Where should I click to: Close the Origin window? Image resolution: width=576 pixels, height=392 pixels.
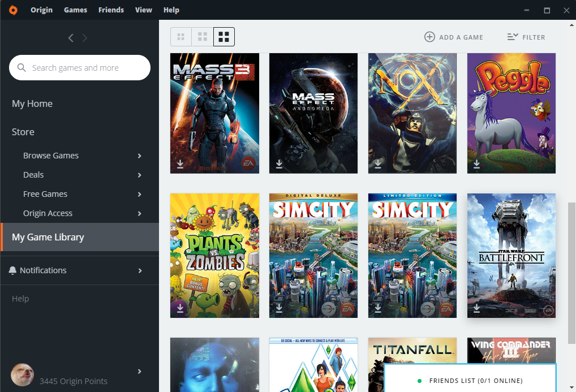tap(566, 10)
